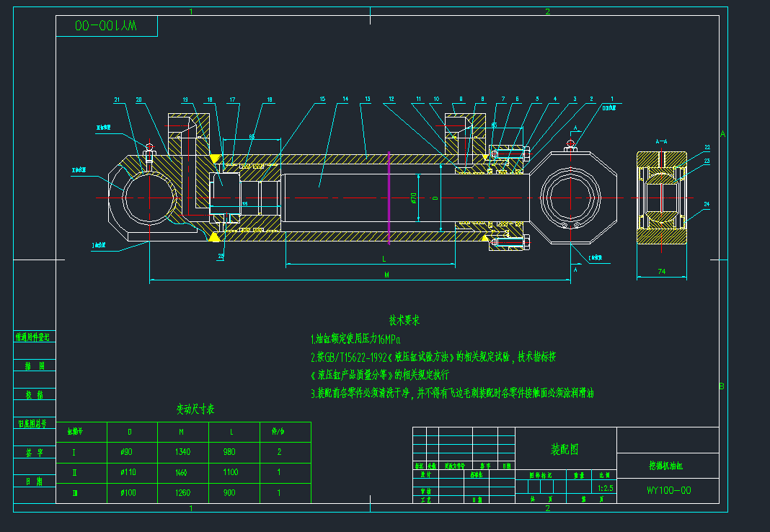Select the 1340 value in M column
Image resolution: width=770 pixels, height=532 pixels.
[x=182, y=453]
